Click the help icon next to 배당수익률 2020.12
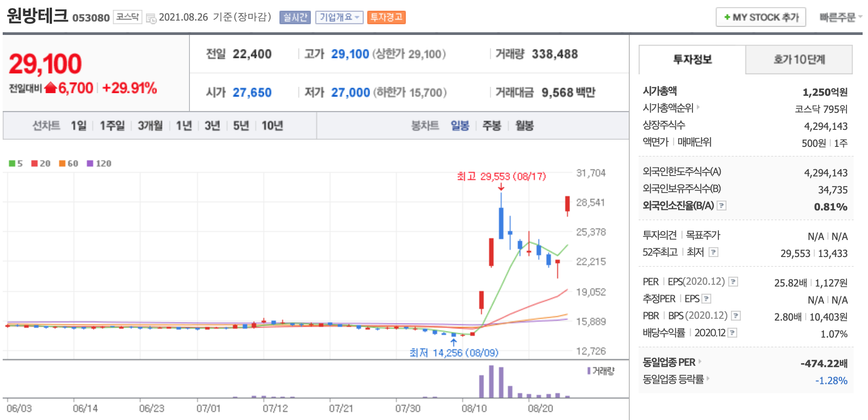Image resolution: width=868 pixels, height=420 pixels. tap(732, 333)
